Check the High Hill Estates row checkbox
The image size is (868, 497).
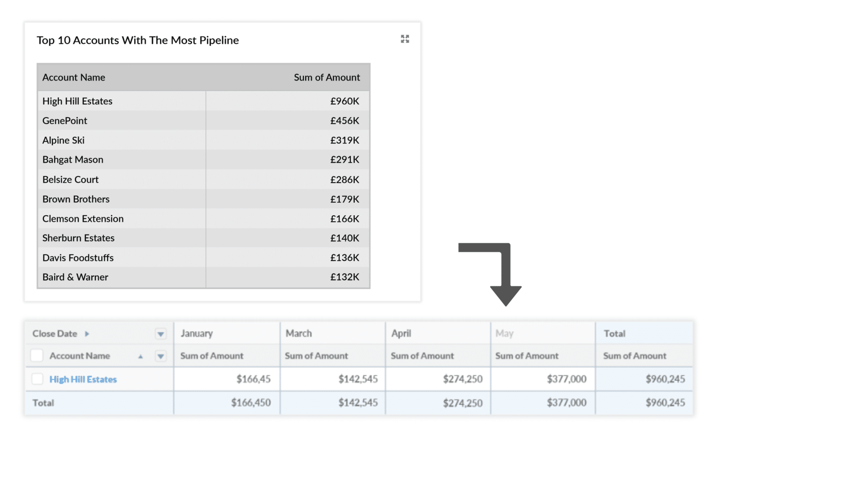[x=37, y=379]
